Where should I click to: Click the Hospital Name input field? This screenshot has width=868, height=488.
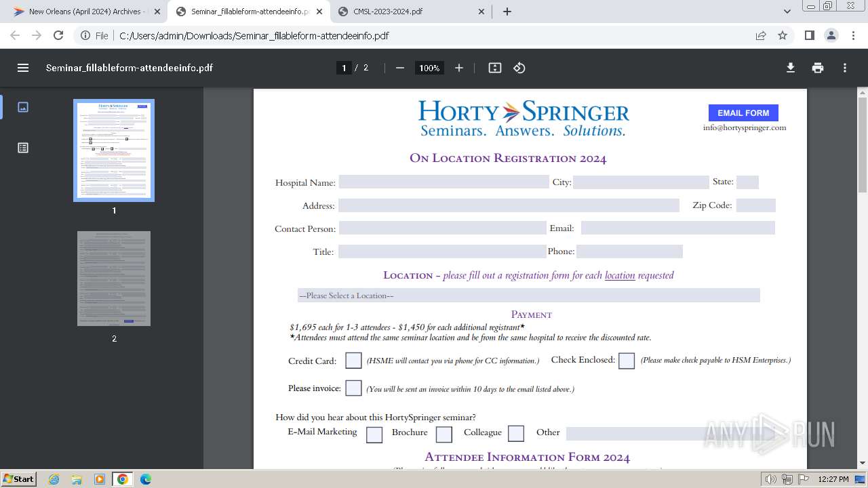[443, 182]
